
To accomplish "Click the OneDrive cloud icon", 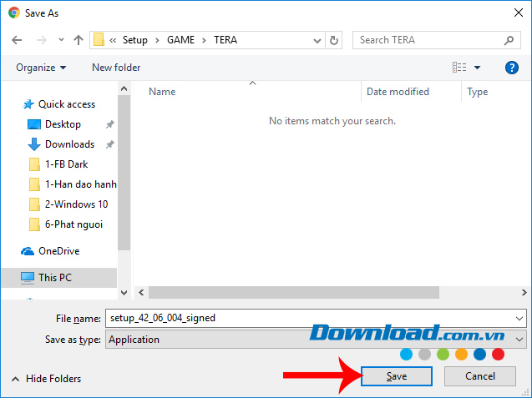I will 28,251.
